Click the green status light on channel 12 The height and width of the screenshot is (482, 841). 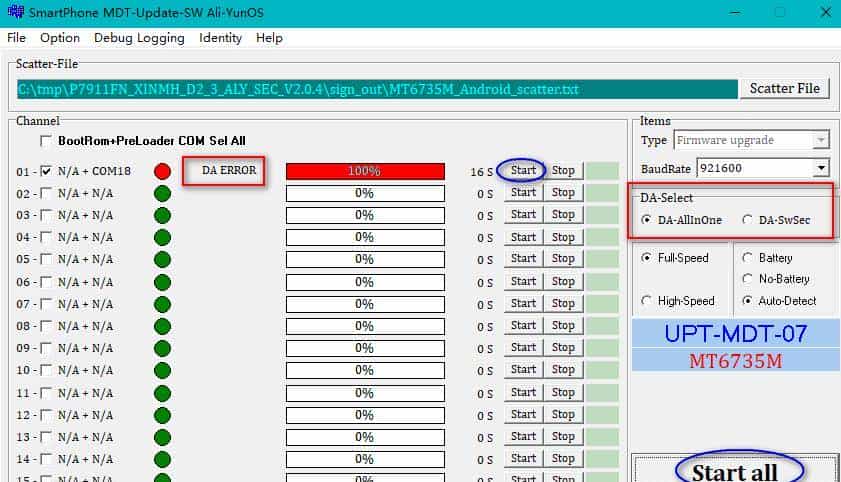(x=162, y=415)
